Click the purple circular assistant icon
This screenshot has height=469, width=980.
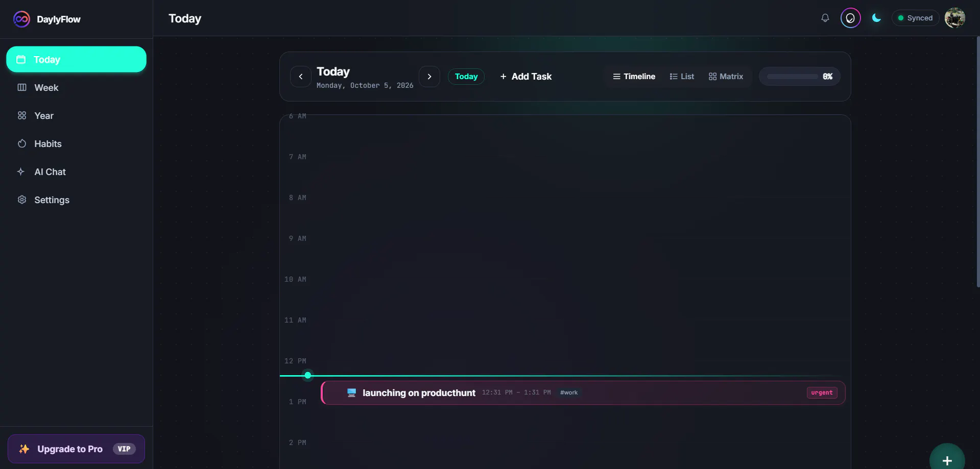tap(850, 18)
